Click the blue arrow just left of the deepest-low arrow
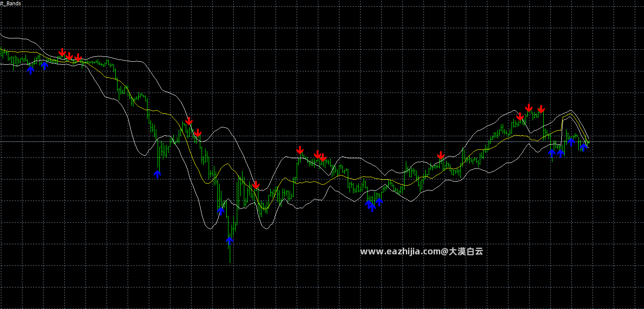Image resolution: width=644 pixels, height=309 pixels. (221, 211)
